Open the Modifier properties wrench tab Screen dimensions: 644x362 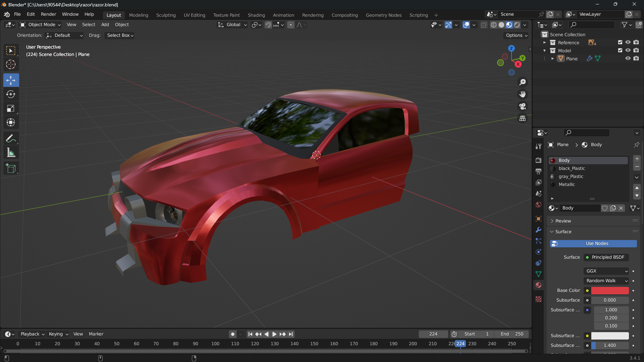click(538, 230)
